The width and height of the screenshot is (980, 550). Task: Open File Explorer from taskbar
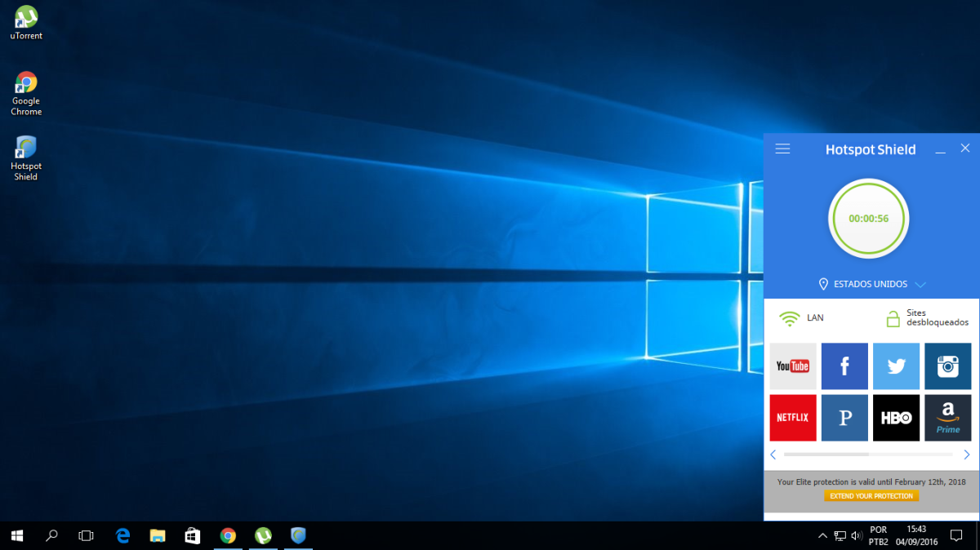click(x=158, y=536)
